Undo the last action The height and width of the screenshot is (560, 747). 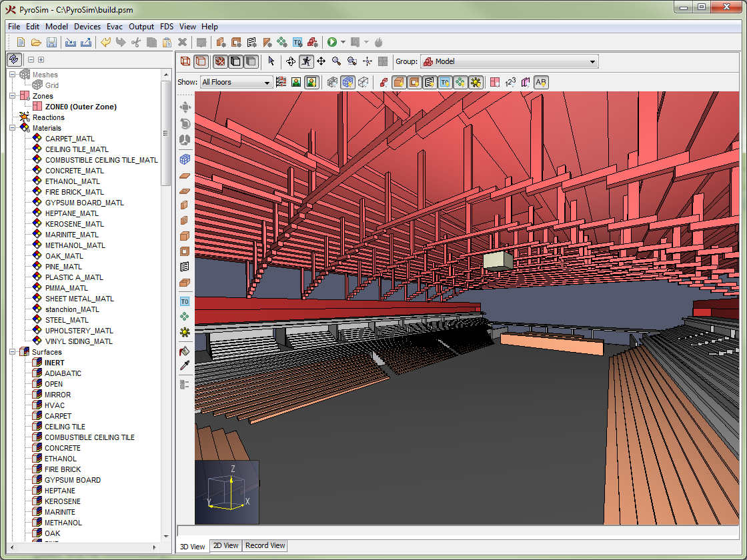(105, 43)
